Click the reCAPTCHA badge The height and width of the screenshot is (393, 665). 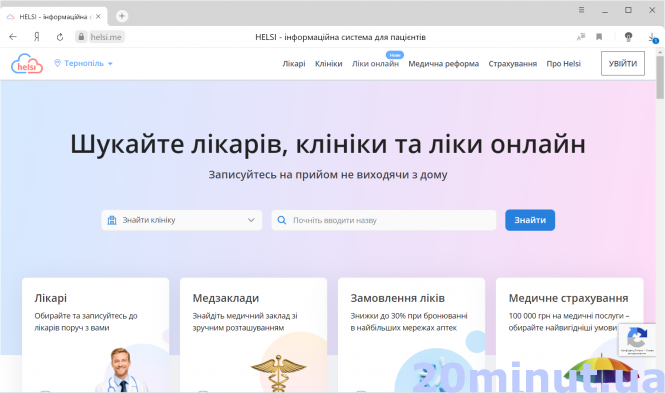pyautogui.click(x=637, y=340)
